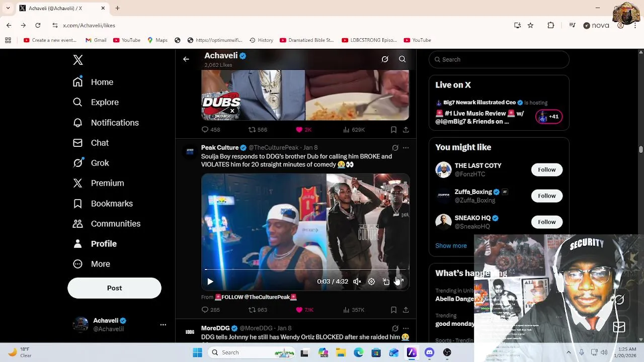Screen dimensions: 644x362
Task: Open the browser extensions puzzle icon
Action: click(551, 25)
